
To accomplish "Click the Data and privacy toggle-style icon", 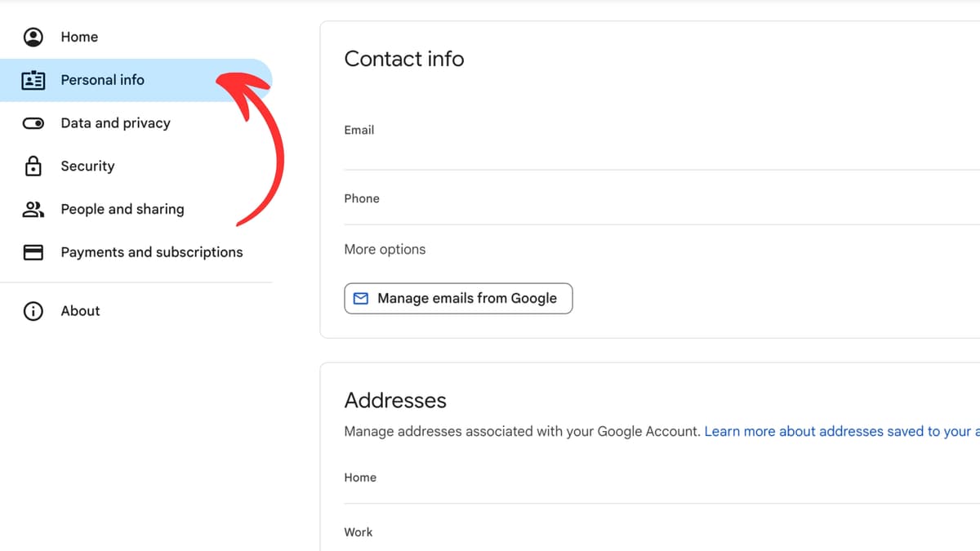I will tap(33, 122).
